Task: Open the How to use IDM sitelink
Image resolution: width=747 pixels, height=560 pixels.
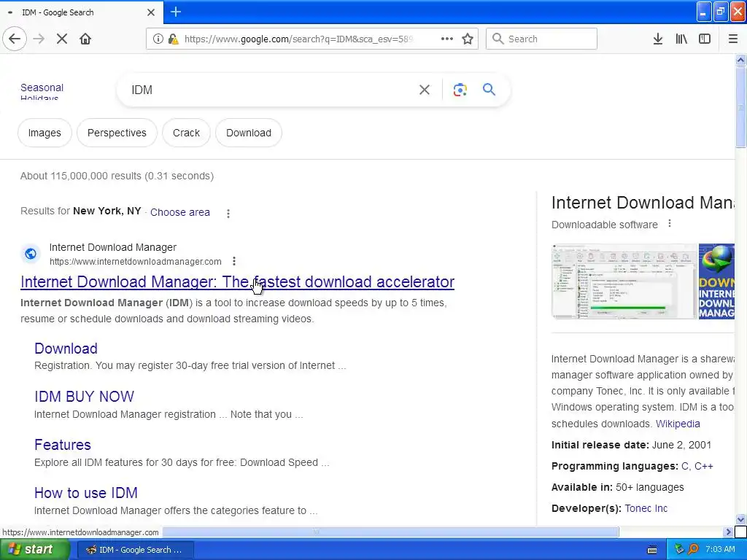Action: point(86,493)
